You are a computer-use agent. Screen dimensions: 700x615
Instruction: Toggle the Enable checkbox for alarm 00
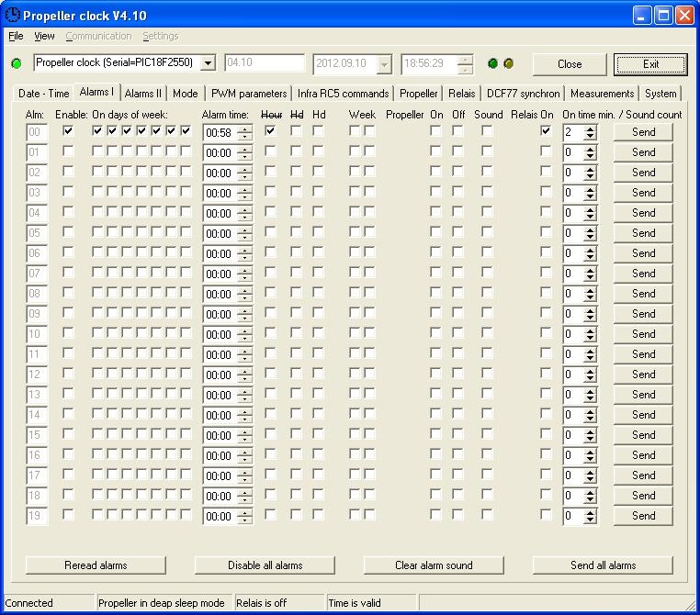68,130
